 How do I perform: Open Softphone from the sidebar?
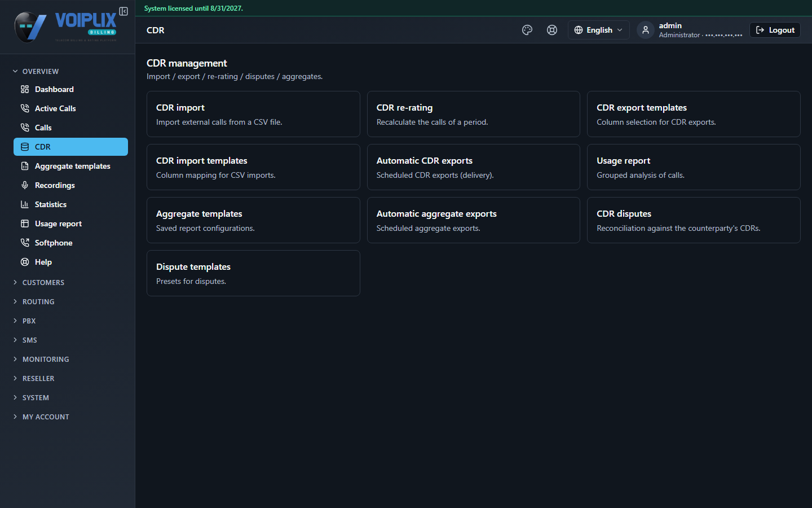[x=70, y=243]
